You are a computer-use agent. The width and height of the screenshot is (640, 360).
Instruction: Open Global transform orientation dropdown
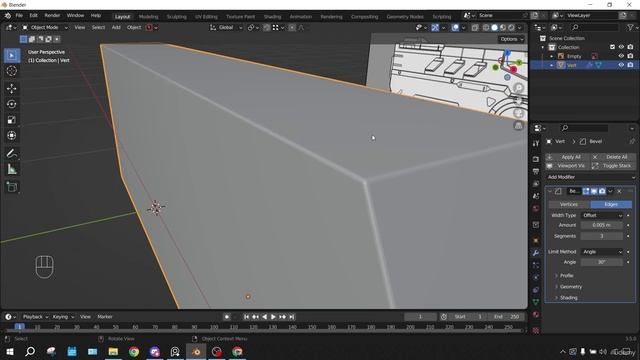click(227, 28)
